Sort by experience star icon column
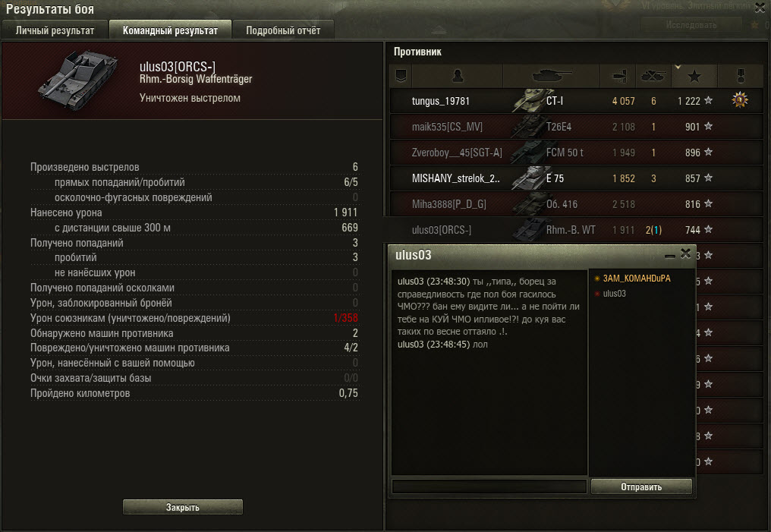Screen dimensions: 771x532 tap(694, 76)
